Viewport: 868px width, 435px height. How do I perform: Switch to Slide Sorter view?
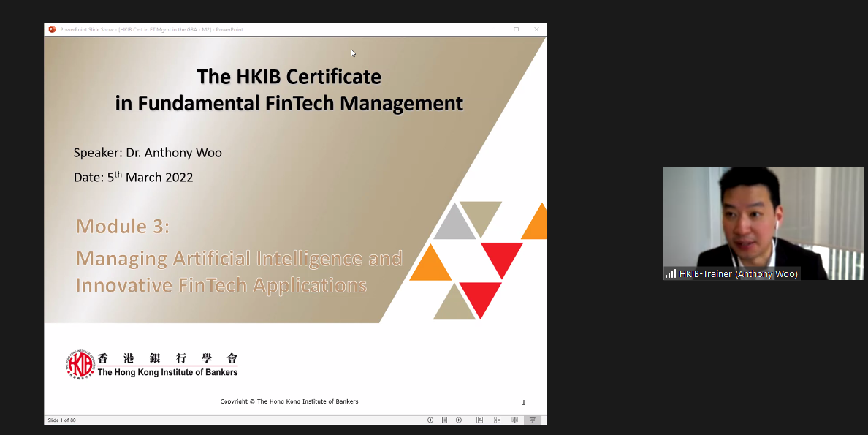497,420
